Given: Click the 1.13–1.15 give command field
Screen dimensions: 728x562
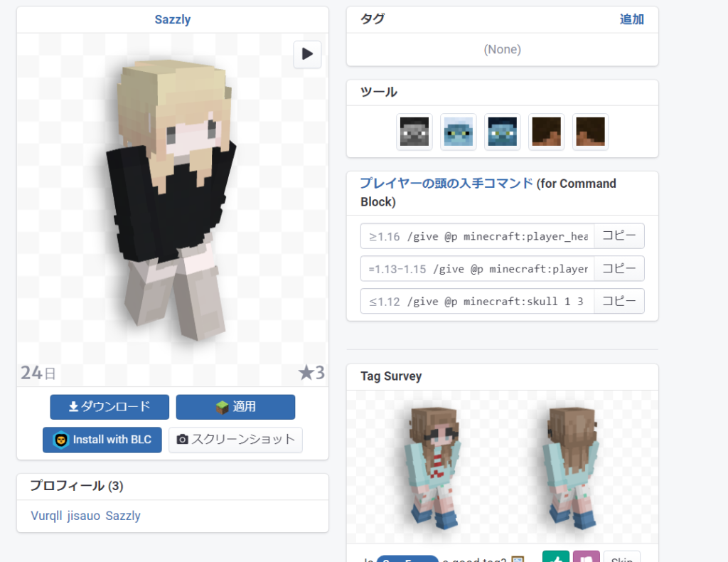Looking at the screenshot, I should (x=477, y=268).
